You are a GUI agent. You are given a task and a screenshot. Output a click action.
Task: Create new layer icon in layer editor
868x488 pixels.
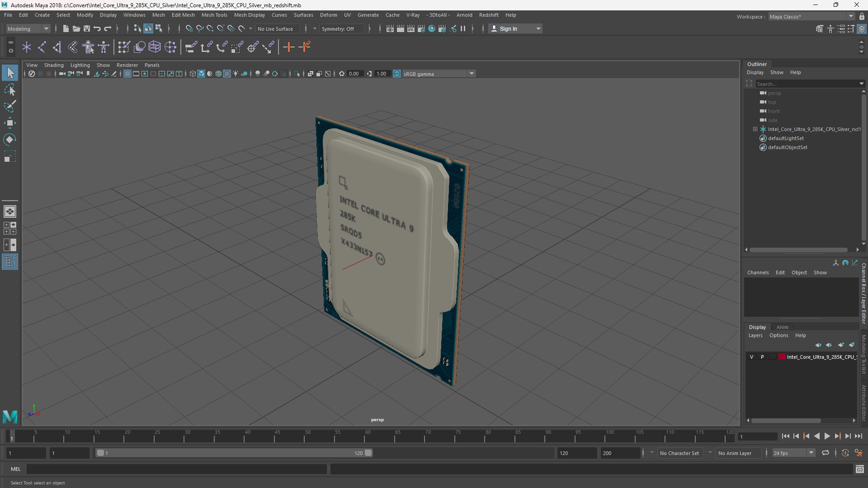click(840, 345)
